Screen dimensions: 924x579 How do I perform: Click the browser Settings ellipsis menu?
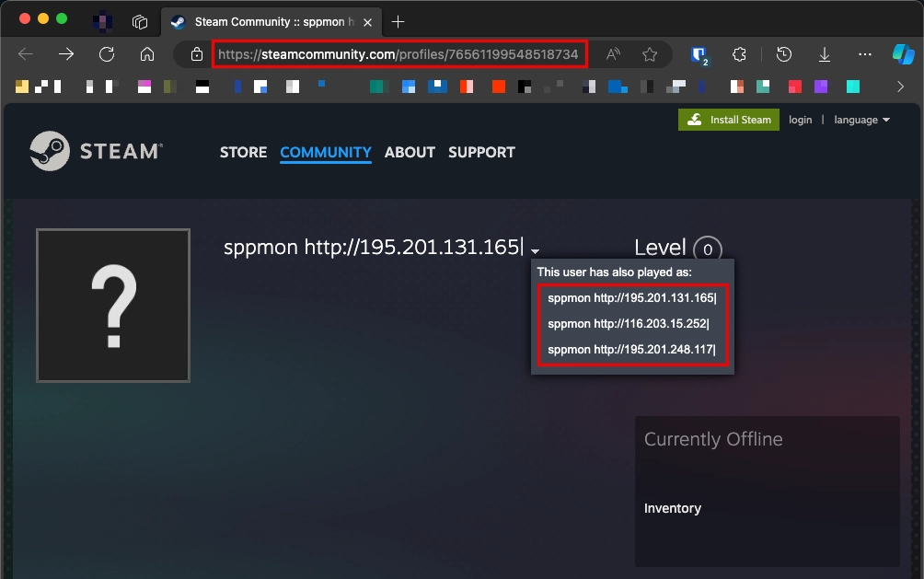point(863,54)
